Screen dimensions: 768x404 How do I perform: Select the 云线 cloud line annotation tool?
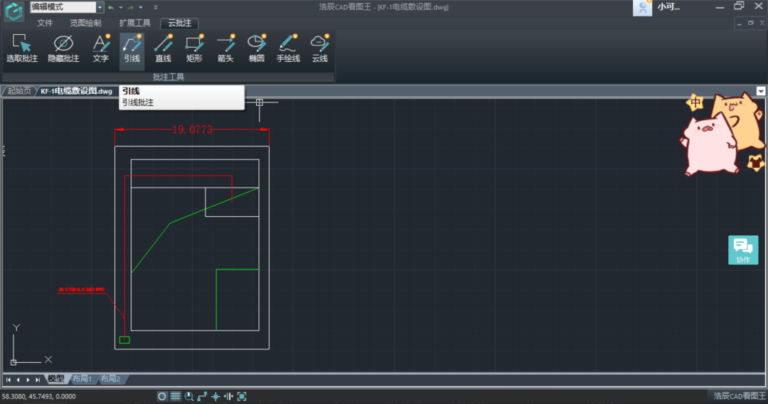(320, 48)
